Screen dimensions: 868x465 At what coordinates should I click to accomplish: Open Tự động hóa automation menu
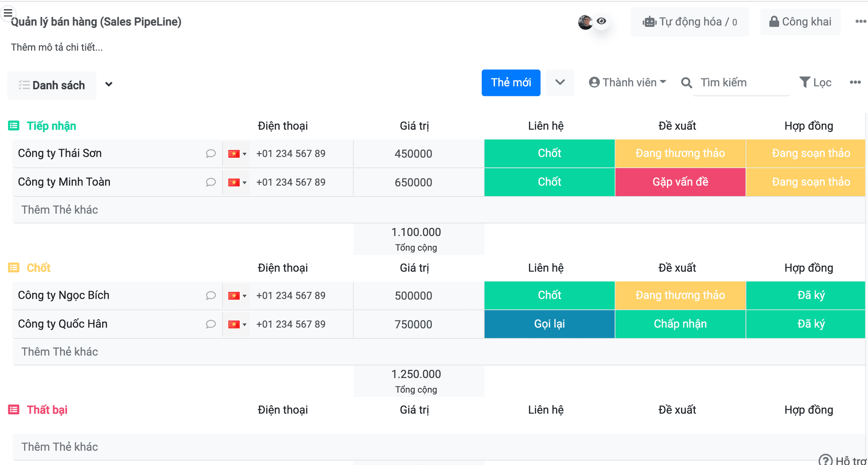click(689, 22)
